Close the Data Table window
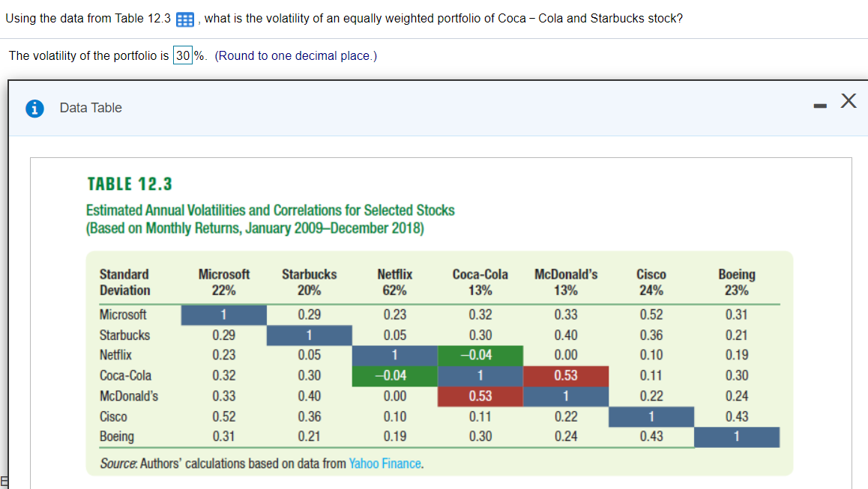Viewport: 868px width, 489px height. coord(848,100)
